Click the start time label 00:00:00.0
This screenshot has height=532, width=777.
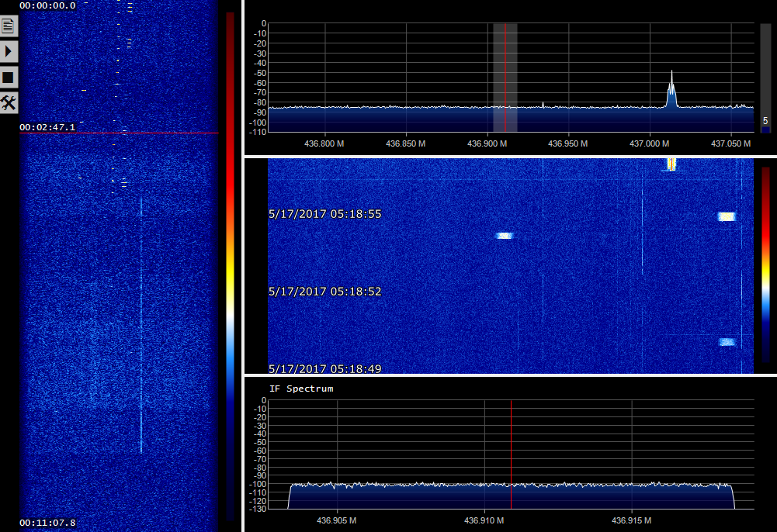[x=47, y=5]
